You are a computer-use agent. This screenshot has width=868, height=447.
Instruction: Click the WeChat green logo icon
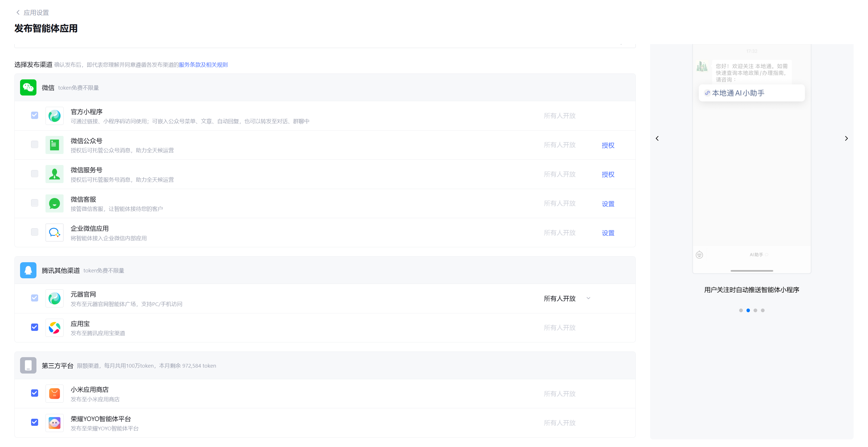coord(28,88)
